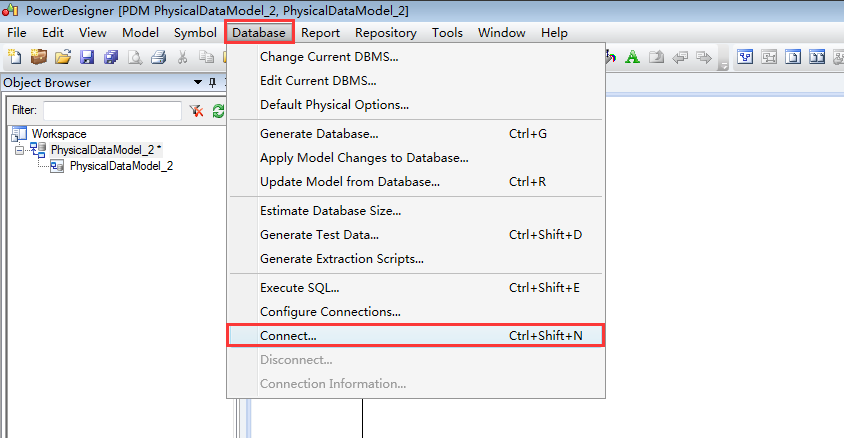Viewport: 844px width, 438px height.
Task: Clear the Object Browser filter
Action: coord(196,111)
